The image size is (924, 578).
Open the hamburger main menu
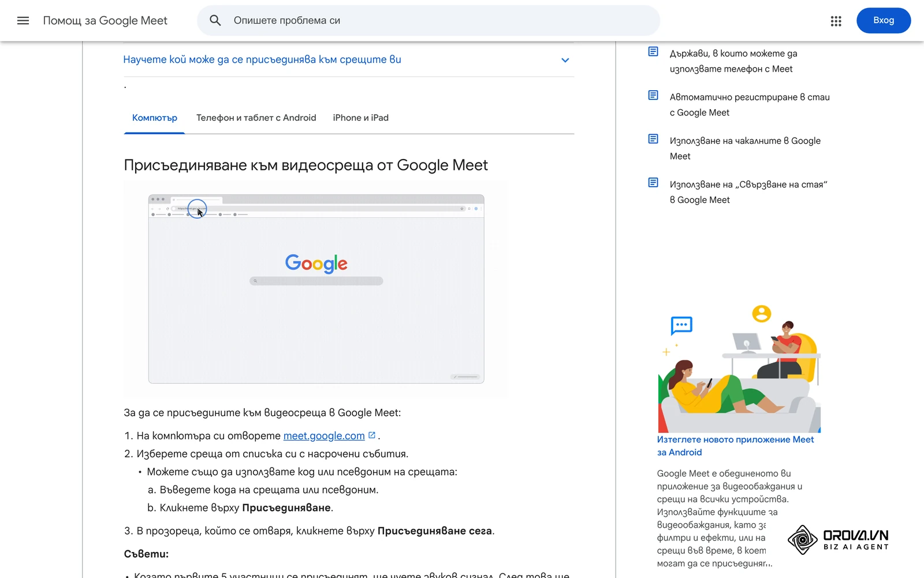pos(23,21)
